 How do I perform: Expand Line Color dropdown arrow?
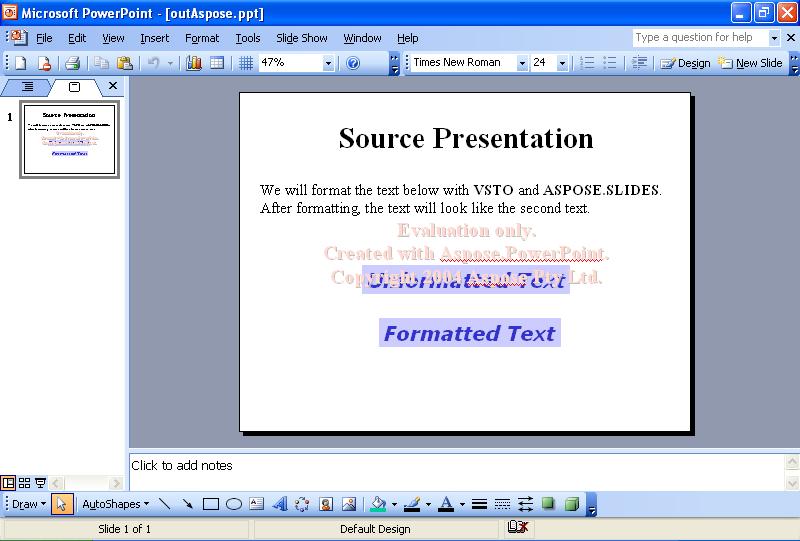click(428, 504)
